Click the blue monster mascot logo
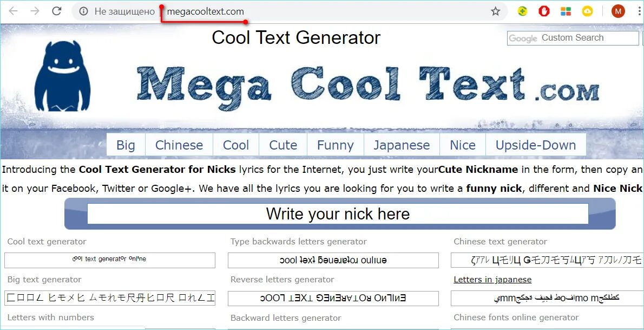Image resolution: width=644 pixels, height=330 pixels. (x=62, y=76)
